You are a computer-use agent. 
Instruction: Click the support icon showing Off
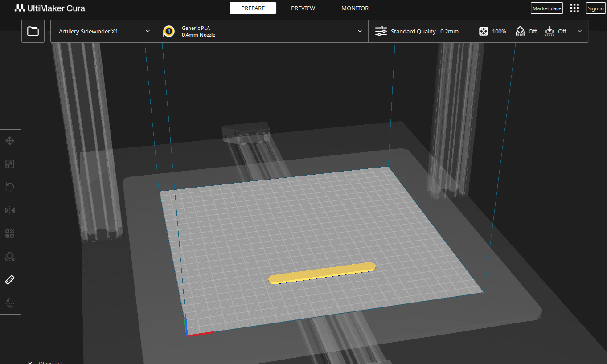click(520, 31)
